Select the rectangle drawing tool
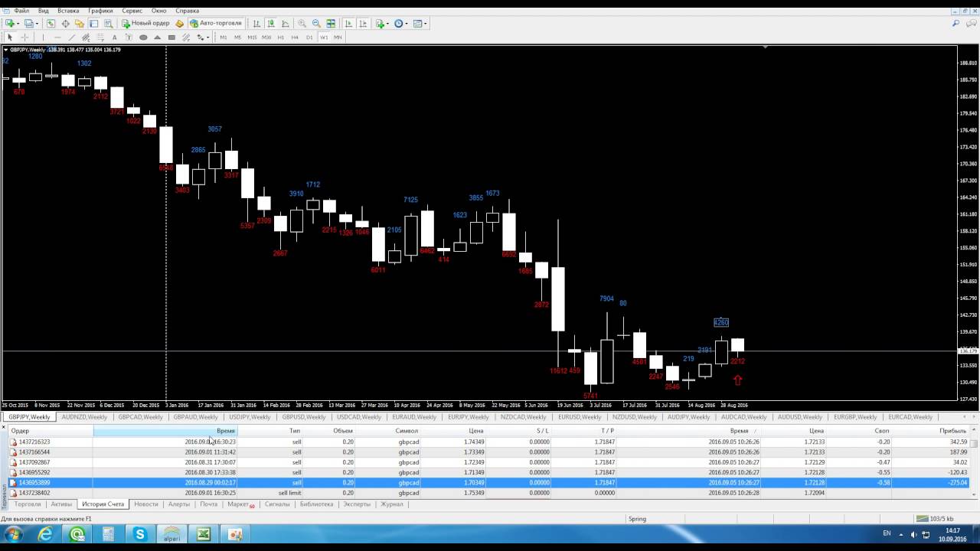Screen dimensions: 980x551 [171, 37]
